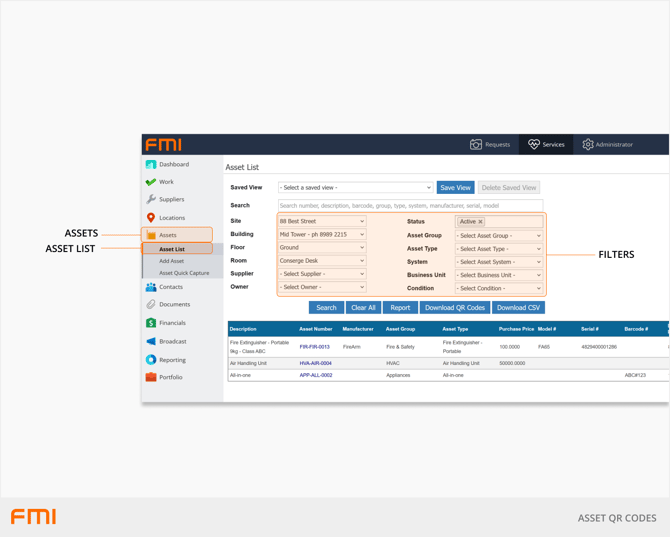670x537 pixels.
Task: Click the 50000.0000 purchase price cell
Action: [x=512, y=363]
